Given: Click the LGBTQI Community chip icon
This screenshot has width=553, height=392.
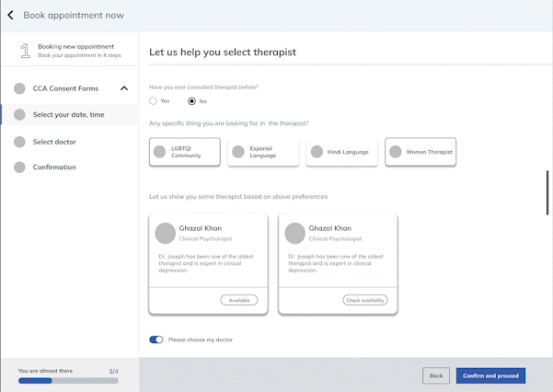Looking at the screenshot, I should [161, 152].
